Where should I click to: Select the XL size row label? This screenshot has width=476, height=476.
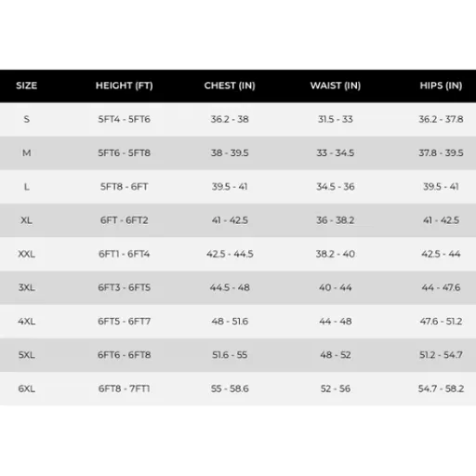pos(27,220)
